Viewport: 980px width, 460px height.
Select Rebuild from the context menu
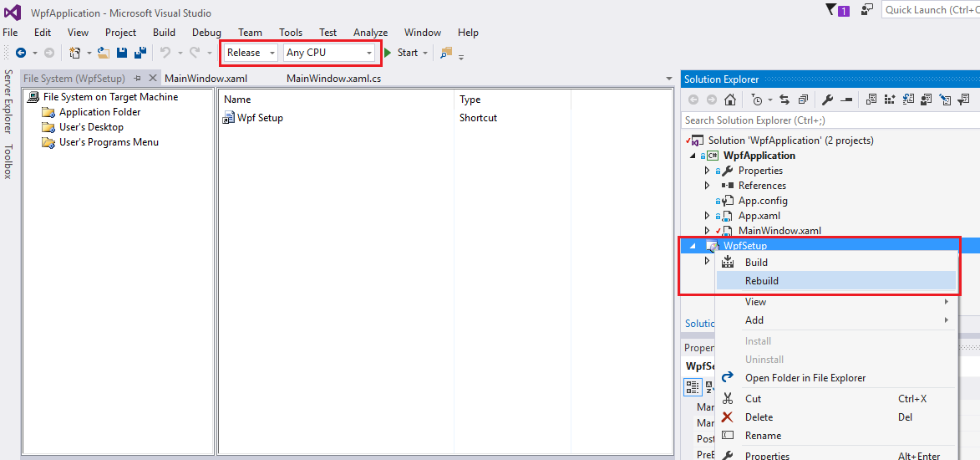pyautogui.click(x=761, y=280)
